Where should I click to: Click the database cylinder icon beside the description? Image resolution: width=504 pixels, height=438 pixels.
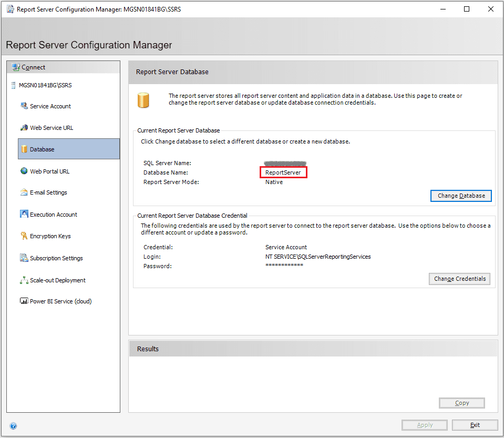(143, 99)
